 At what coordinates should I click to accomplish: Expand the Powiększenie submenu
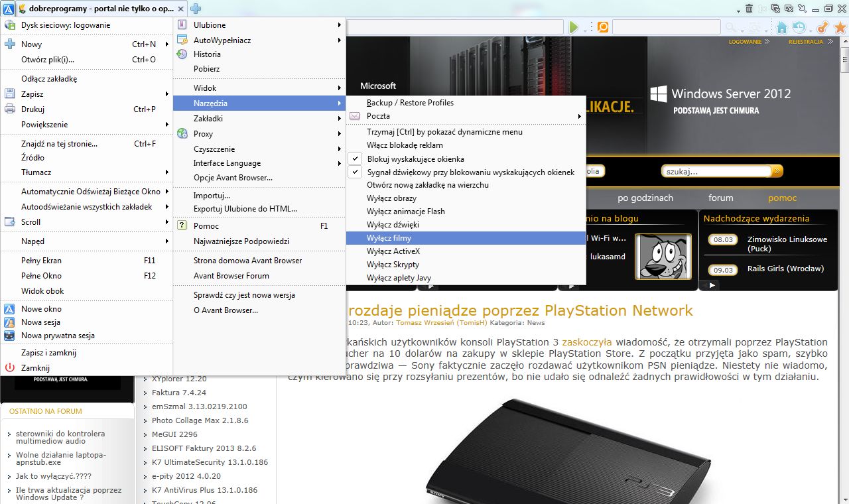coord(86,125)
